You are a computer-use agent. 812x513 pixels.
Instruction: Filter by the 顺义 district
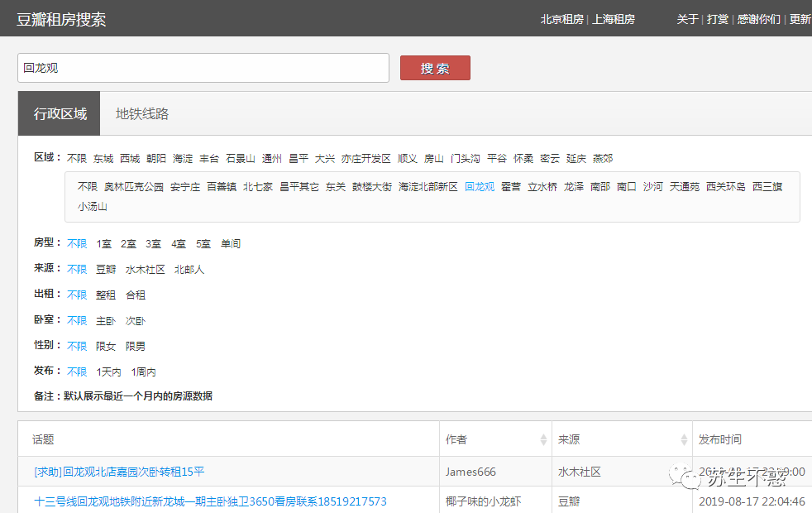tap(407, 159)
